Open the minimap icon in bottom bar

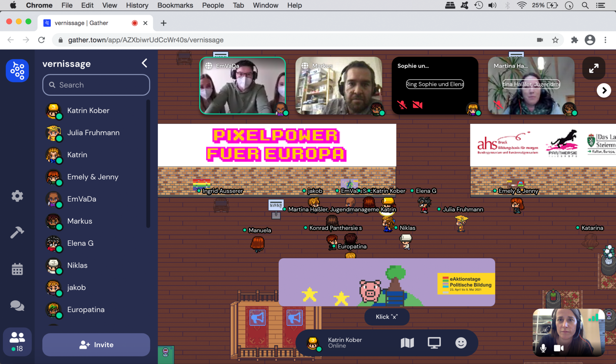(407, 343)
